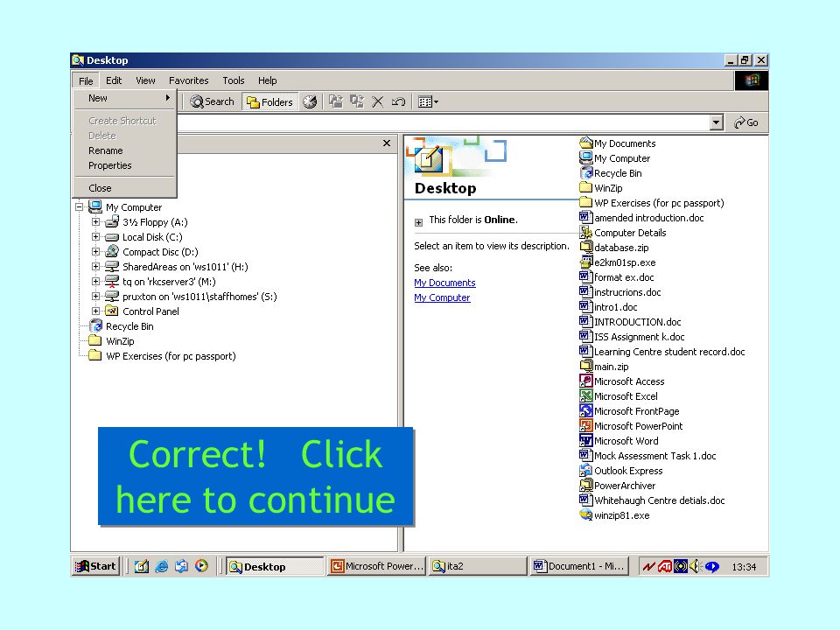Open the Edit menu
The width and height of the screenshot is (840, 630).
(114, 80)
